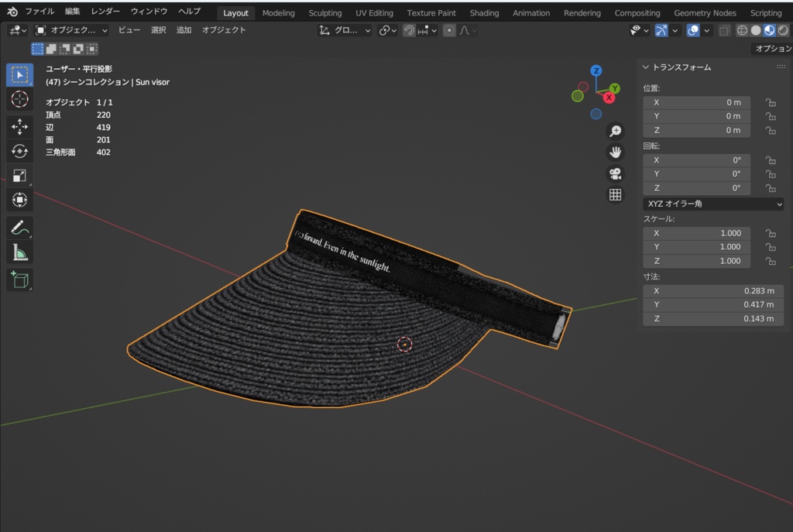793x532 pixels.
Task: Select the Measure tool
Action: coord(19,252)
